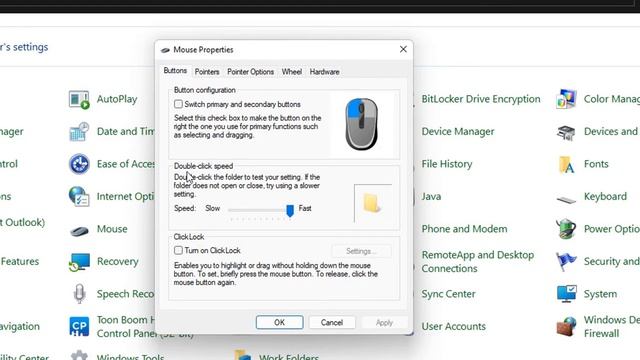Screen dimensions: 640x360
Task: Open the Speech Recognition microphone icon
Action: pos(79,294)
